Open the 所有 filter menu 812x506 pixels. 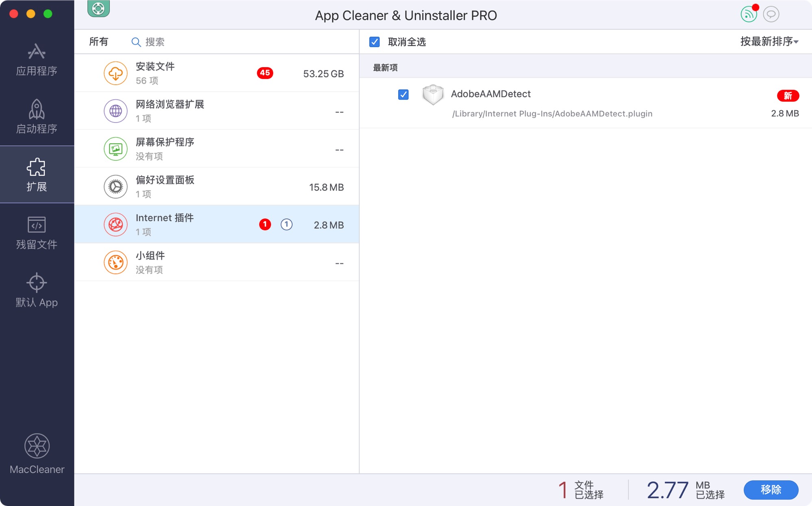99,42
